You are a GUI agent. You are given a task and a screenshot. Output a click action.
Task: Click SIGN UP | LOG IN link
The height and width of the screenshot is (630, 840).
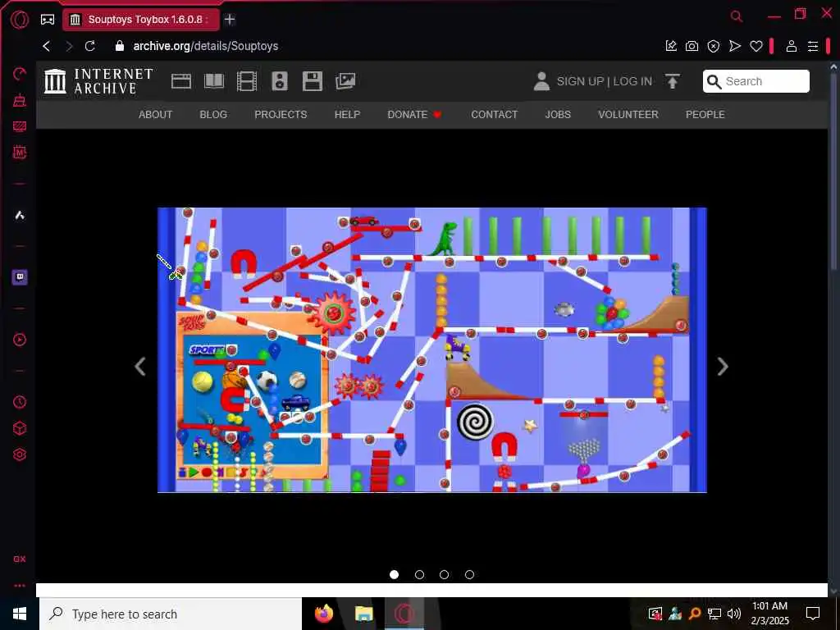pos(605,81)
